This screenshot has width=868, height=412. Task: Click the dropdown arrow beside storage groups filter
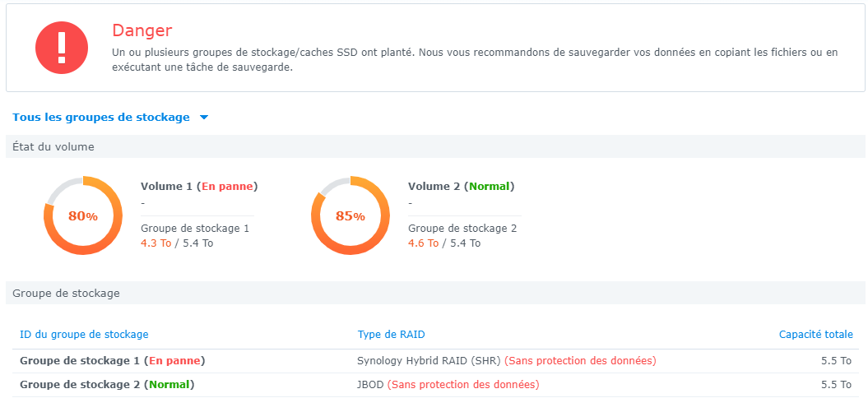[x=204, y=118]
